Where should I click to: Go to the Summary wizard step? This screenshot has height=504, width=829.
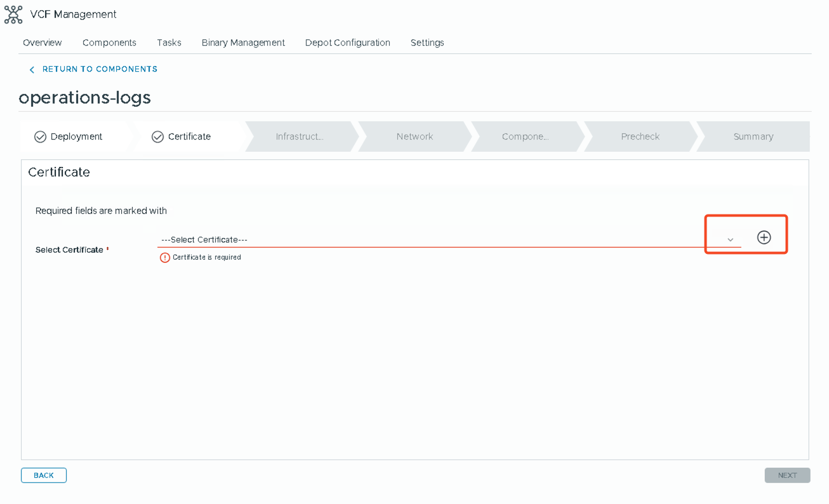tap(753, 136)
